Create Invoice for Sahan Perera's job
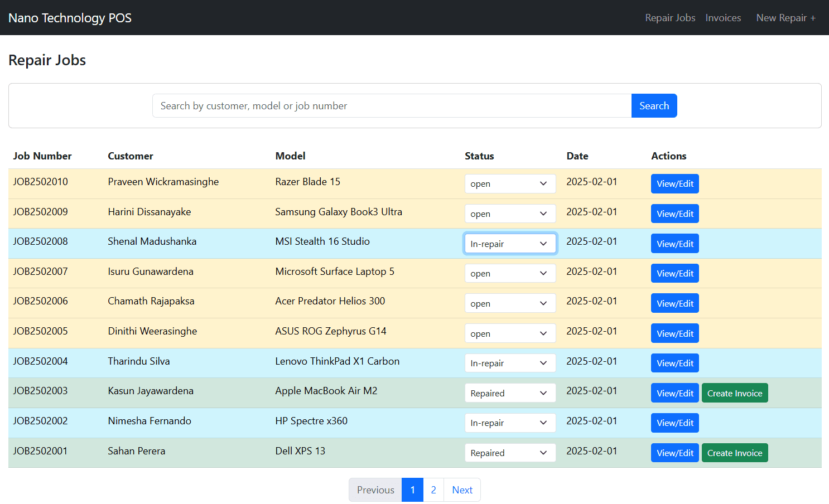The width and height of the screenshot is (829, 504). 734,453
